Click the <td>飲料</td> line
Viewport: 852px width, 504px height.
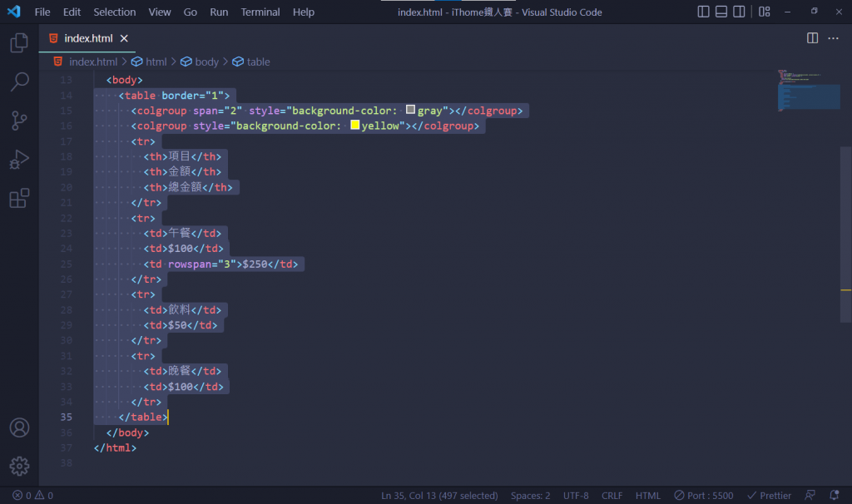click(x=182, y=310)
